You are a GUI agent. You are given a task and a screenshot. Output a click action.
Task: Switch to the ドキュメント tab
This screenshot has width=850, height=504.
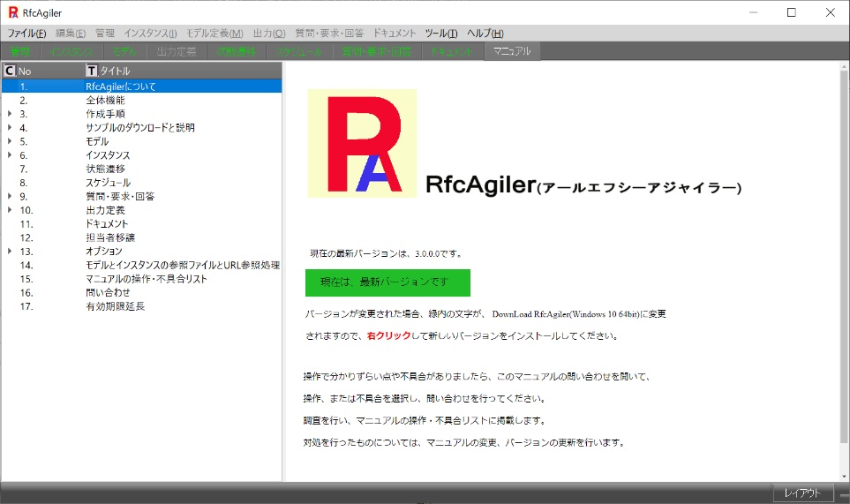click(453, 51)
